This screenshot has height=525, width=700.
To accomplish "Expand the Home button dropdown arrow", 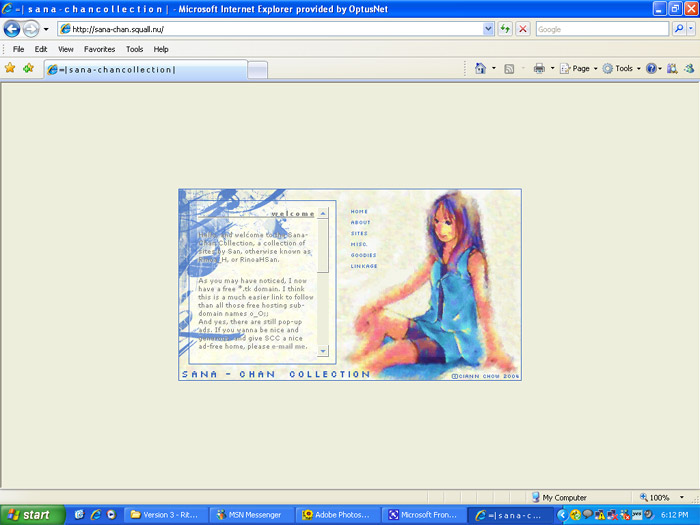I will pos(493,68).
